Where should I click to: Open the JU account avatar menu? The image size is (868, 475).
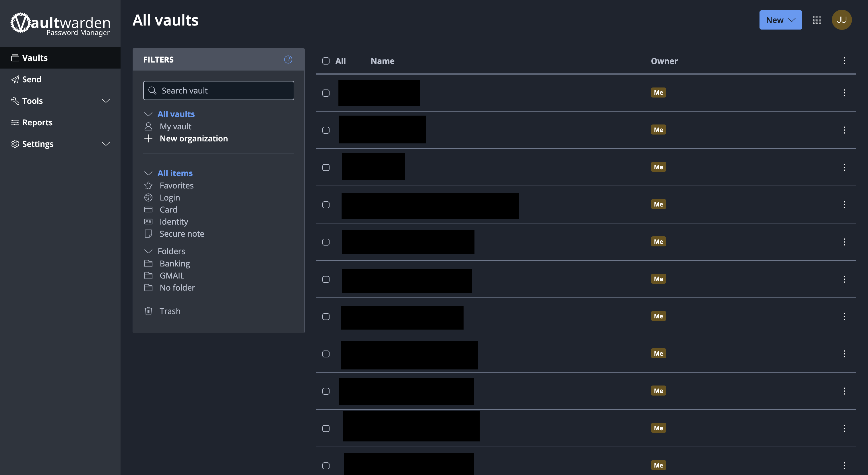(x=841, y=20)
